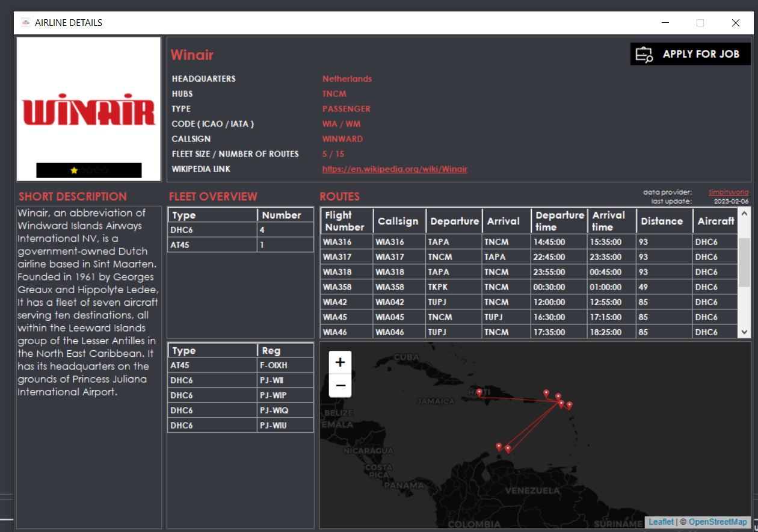Screen dimensions: 758x532
Task: Select flight number cell WIA42
Action: [347, 302]
